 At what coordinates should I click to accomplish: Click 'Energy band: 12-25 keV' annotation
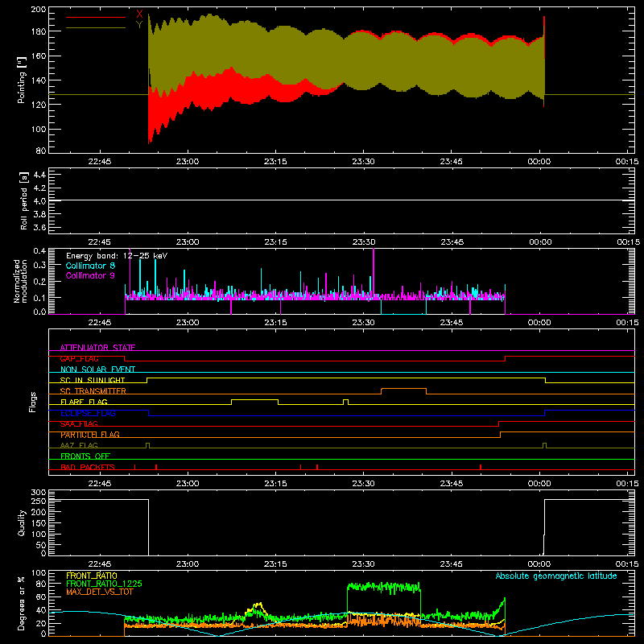point(117,256)
